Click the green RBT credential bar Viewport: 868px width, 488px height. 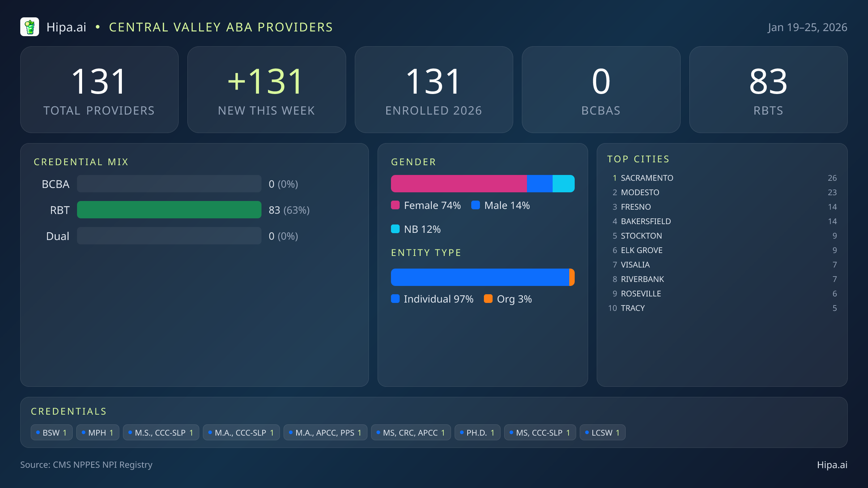pos(169,210)
